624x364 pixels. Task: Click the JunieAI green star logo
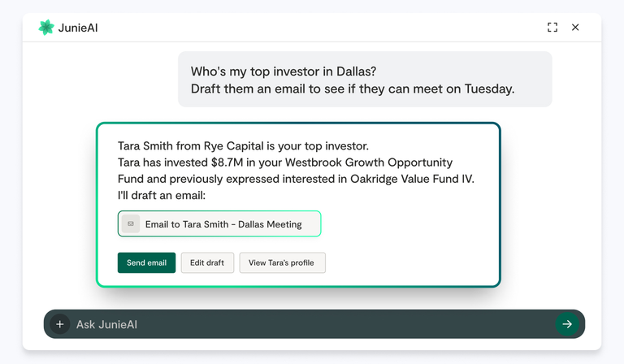tap(46, 28)
